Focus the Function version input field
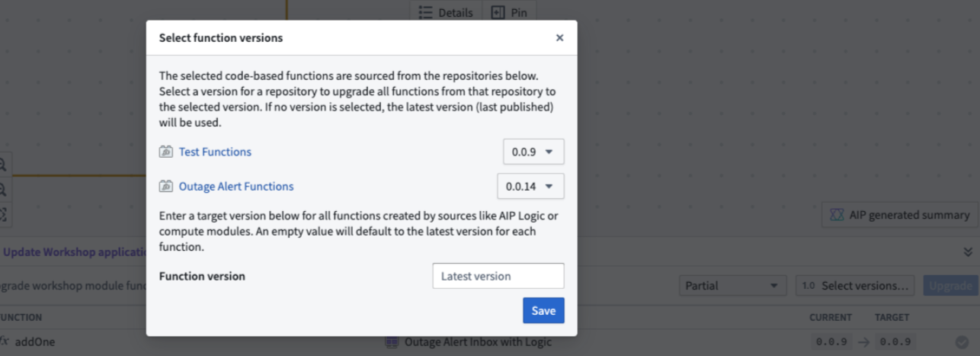 [498, 276]
